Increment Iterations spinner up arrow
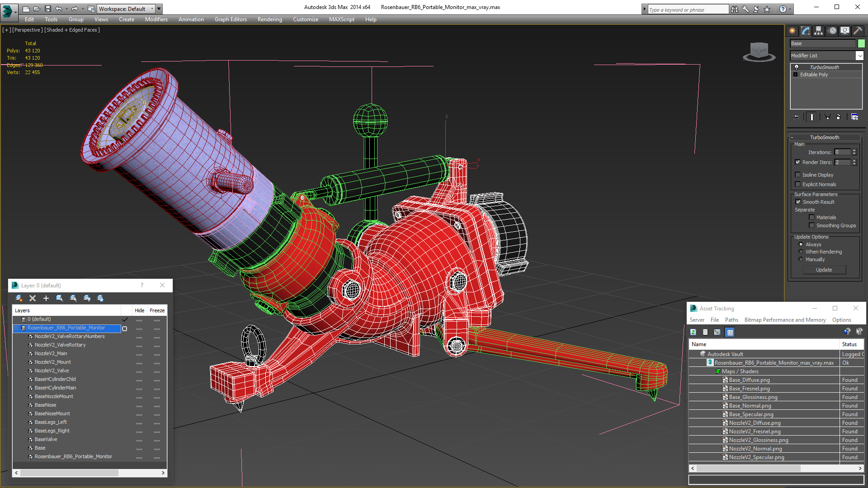The image size is (868, 488). click(854, 150)
